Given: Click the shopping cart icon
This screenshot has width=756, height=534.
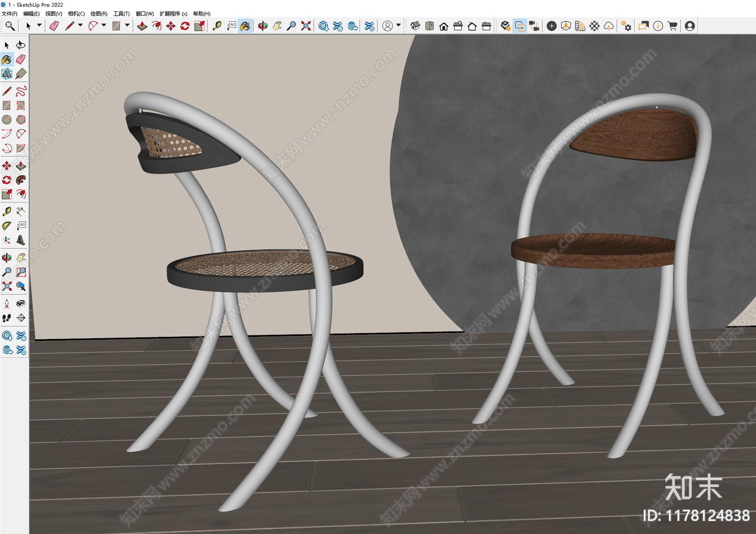Looking at the screenshot, I should pos(672,26).
